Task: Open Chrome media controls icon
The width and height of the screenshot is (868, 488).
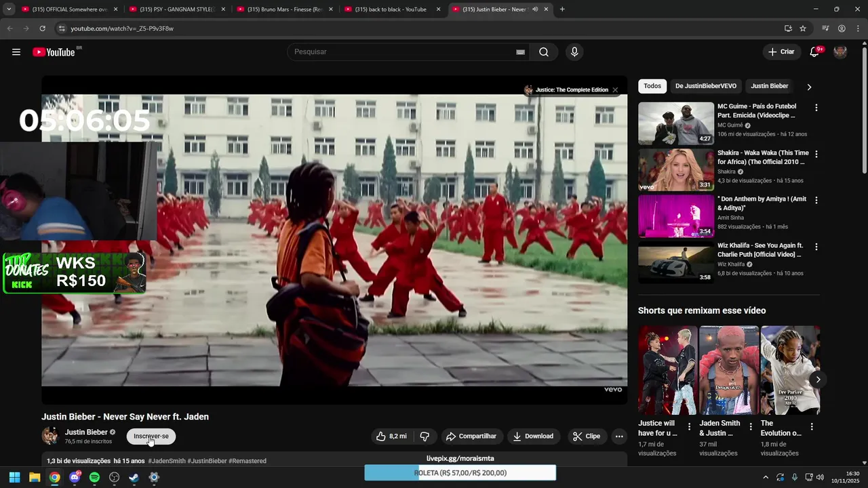Action: [x=825, y=28]
